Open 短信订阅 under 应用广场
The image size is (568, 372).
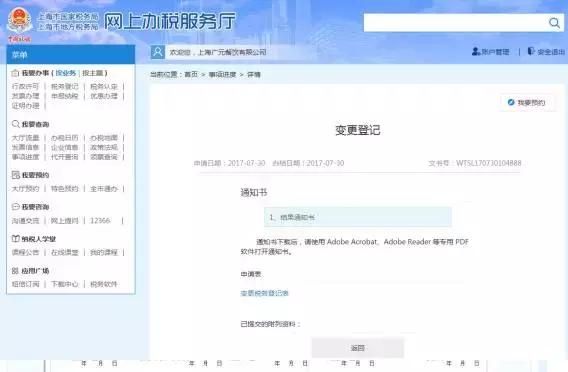click(x=25, y=284)
